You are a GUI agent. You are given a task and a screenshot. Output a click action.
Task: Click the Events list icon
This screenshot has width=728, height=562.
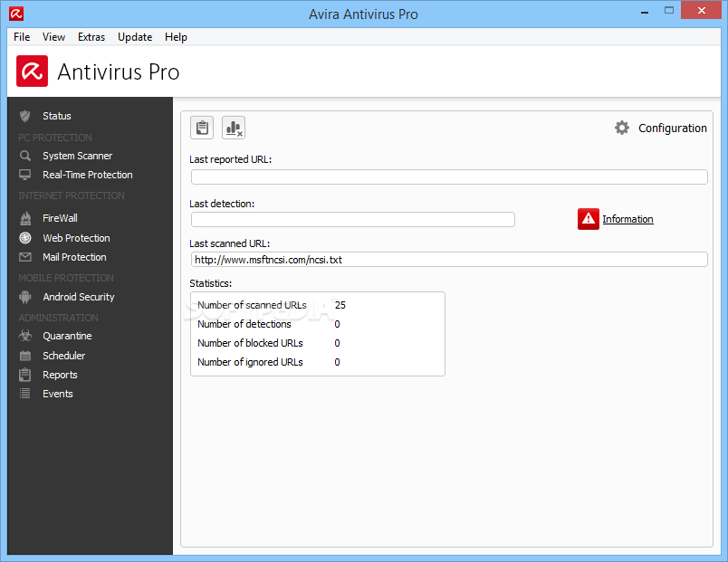tap(25, 394)
